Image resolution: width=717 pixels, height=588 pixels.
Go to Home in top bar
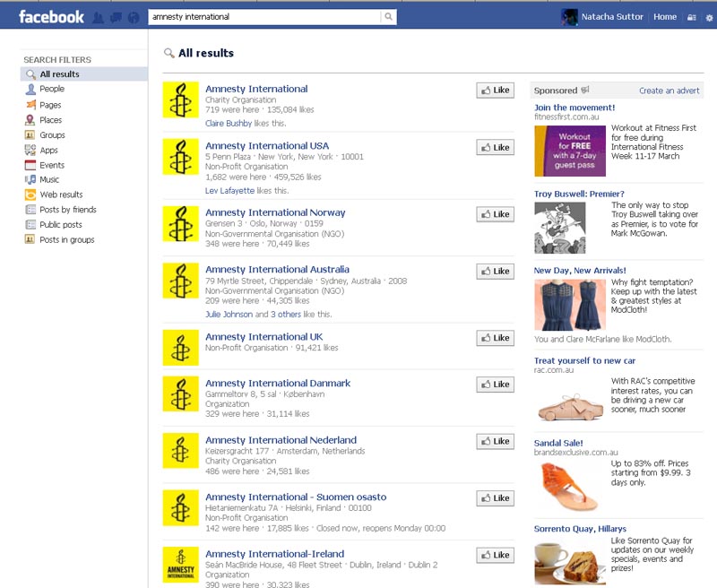[665, 17]
